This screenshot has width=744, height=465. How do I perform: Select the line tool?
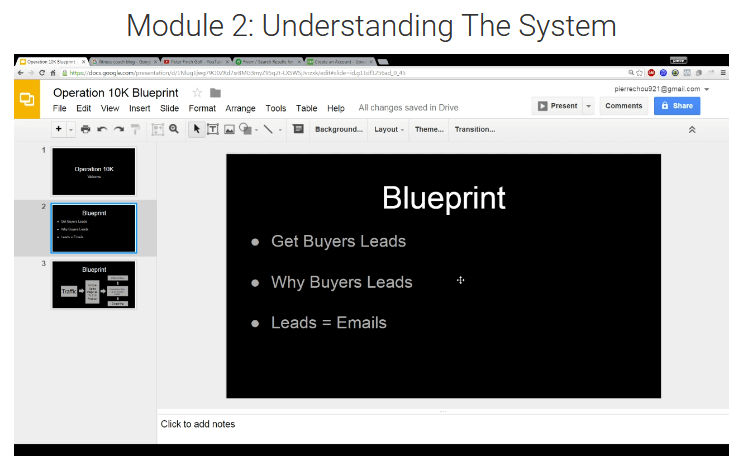(x=268, y=129)
